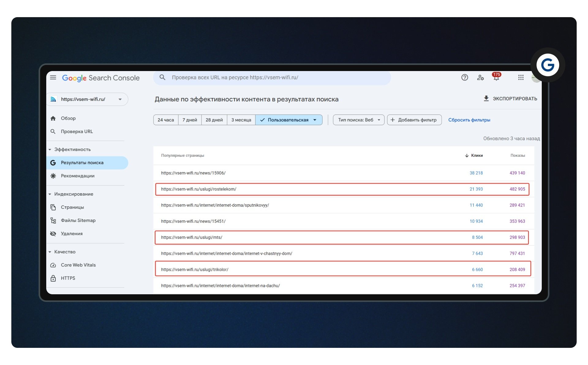Click the Help question mark icon
This screenshot has height=365, width=588.
click(x=465, y=77)
